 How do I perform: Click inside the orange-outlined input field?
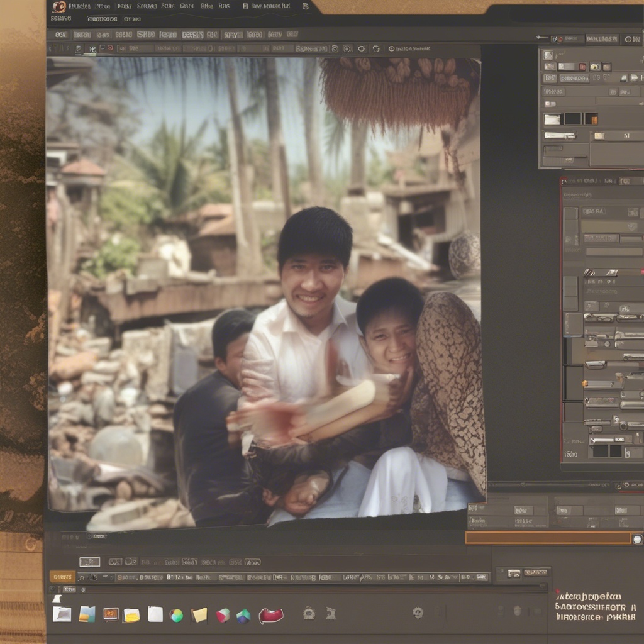(547, 538)
